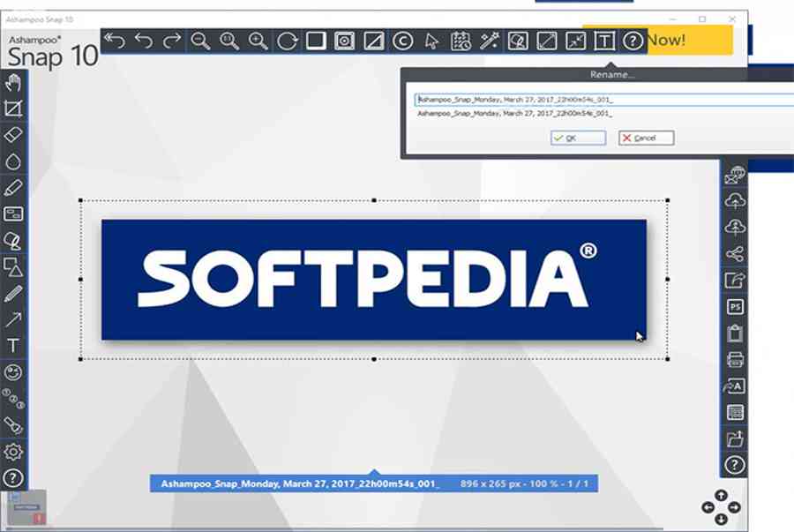Choose the Arrow drawing tool
794x532 pixels.
(x=13, y=319)
